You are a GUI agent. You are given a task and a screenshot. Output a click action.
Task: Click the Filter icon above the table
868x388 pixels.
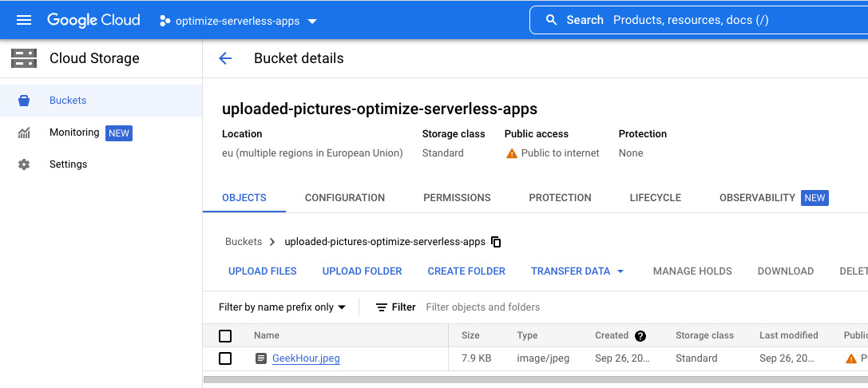pyautogui.click(x=382, y=307)
